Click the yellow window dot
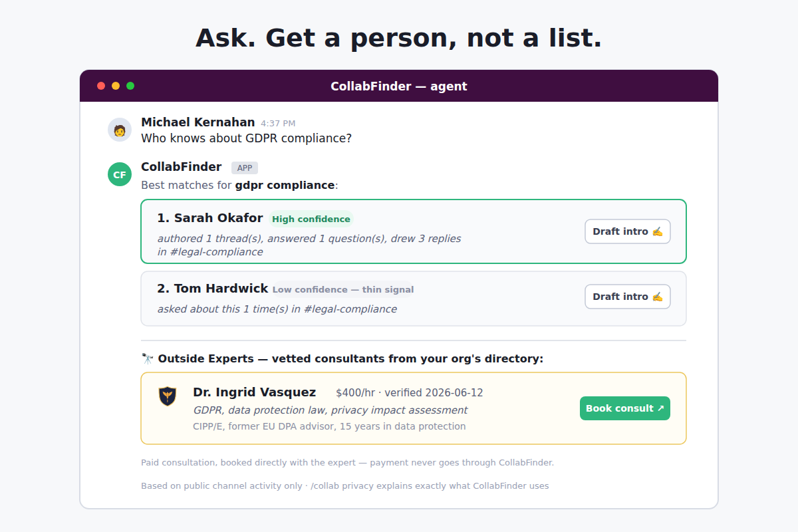Viewport: 798px width, 532px height. click(116, 86)
